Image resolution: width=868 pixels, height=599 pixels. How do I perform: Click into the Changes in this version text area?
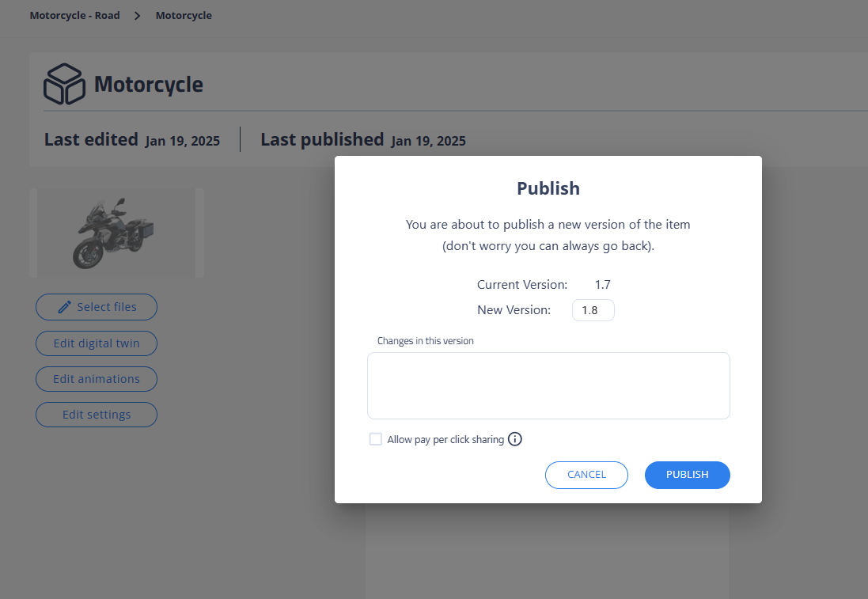pos(548,386)
